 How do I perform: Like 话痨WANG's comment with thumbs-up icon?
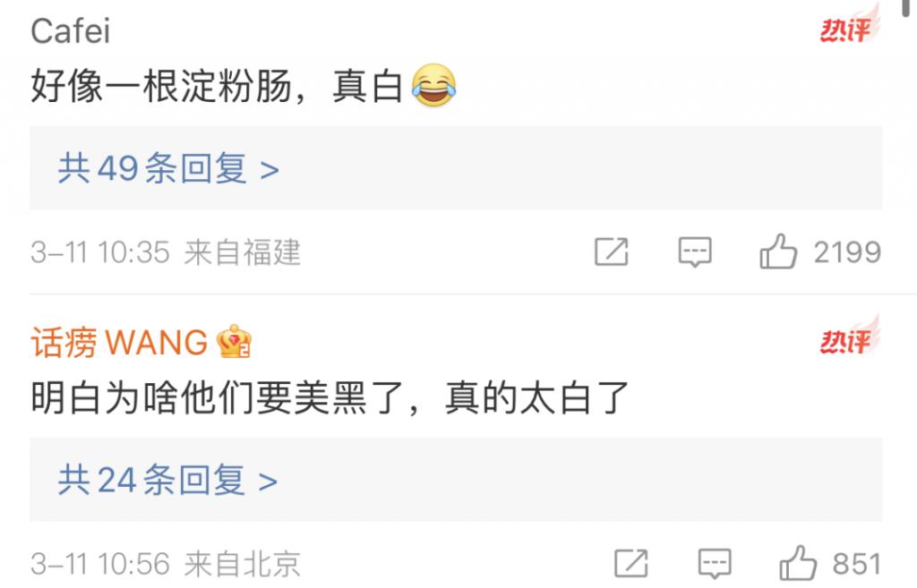click(x=798, y=564)
